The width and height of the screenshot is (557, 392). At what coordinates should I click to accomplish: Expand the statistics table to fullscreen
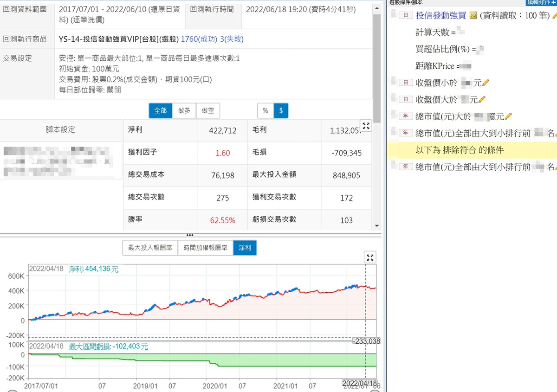pos(366,125)
